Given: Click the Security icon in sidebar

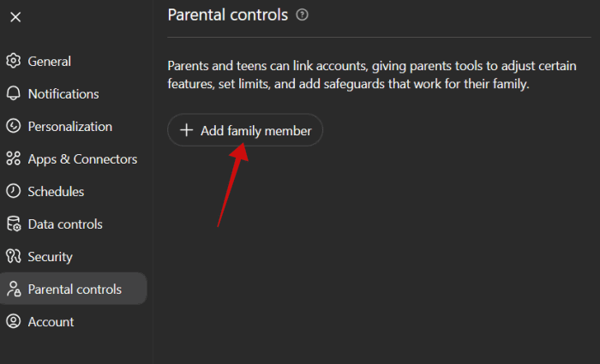Looking at the screenshot, I should point(13,256).
